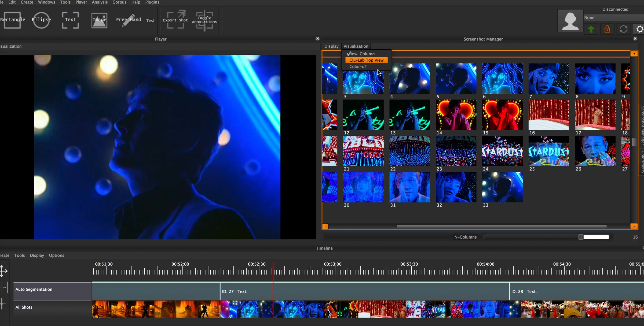Click the Auto Segmentation track header
Image resolution: width=644 pixels, height=326 pixels.
[x=53, y=291]
